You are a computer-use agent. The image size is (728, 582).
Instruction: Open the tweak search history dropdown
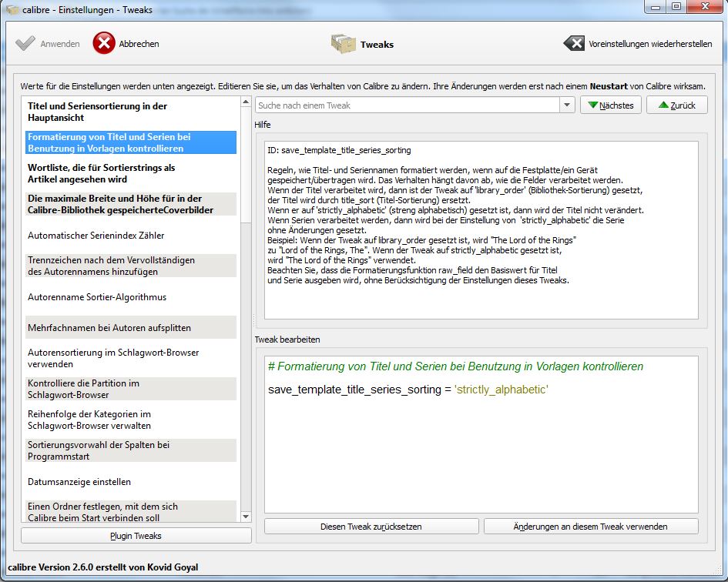(567, 105)
